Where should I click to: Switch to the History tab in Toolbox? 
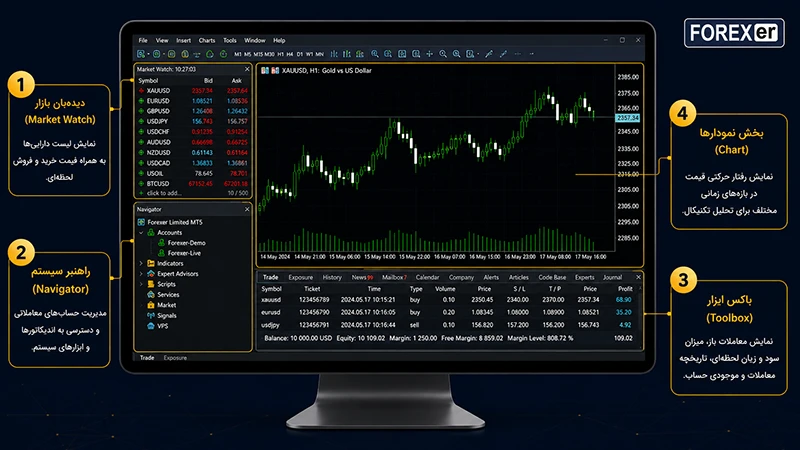[332, 278]
